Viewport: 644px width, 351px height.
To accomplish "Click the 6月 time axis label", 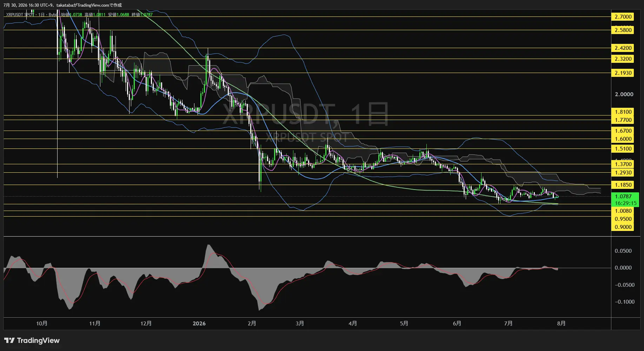I will tap(457, 323).
